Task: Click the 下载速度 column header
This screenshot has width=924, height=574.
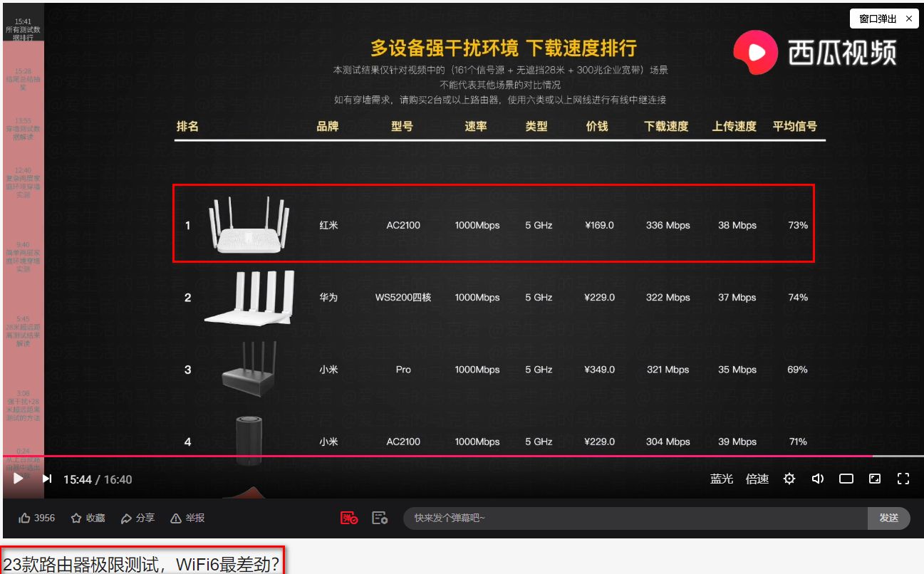Action: (666, 126)
